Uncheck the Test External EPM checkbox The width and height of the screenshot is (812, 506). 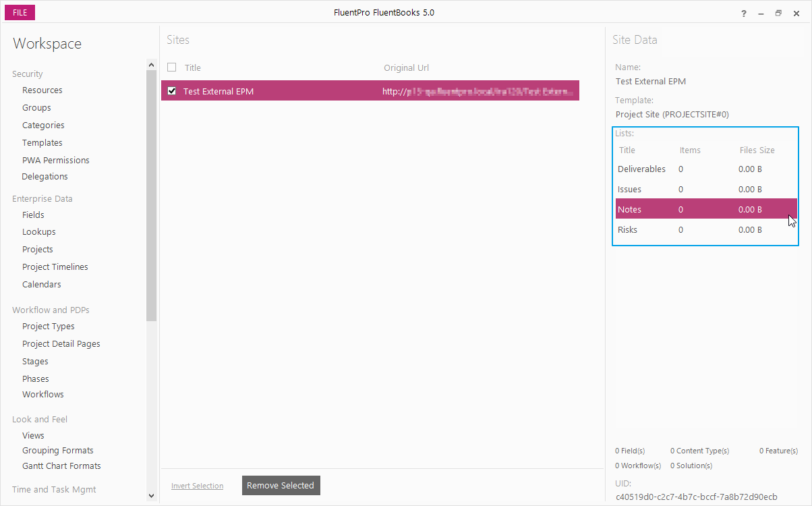click(172, 91)
